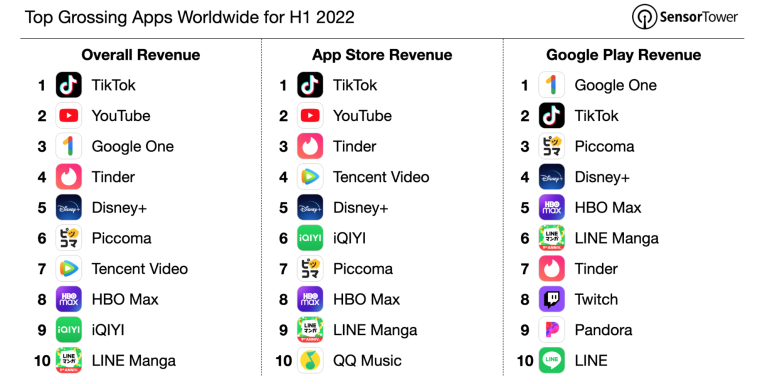Click the LINE Manga label in Overall Revenue
The height and width of the screenshot is (384, 760).
tap(133, 361)
